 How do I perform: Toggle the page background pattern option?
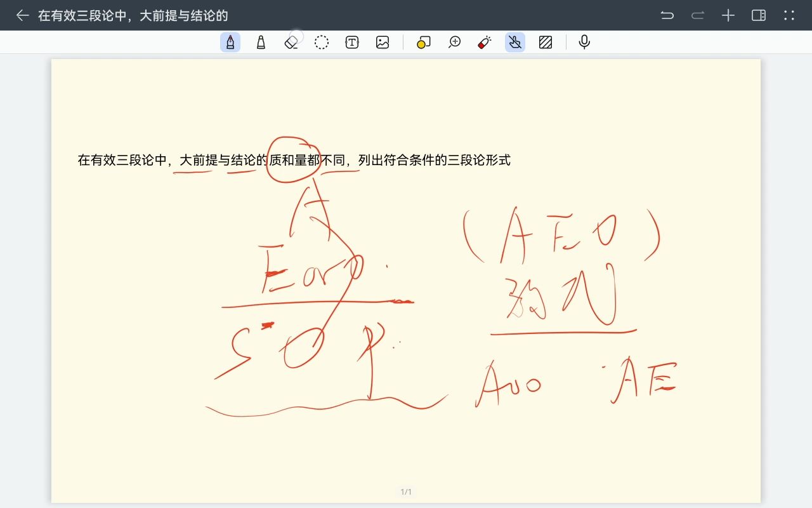[545, 42]
